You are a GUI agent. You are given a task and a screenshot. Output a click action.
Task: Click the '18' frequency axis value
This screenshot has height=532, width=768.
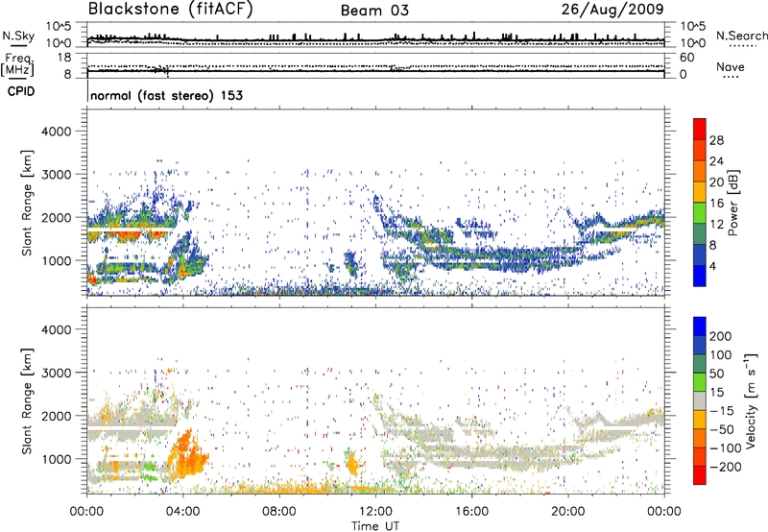click(64, 58)
